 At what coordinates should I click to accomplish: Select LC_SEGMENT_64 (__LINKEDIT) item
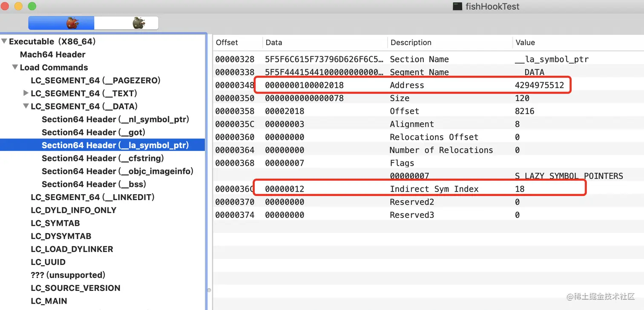pos(92,197)
